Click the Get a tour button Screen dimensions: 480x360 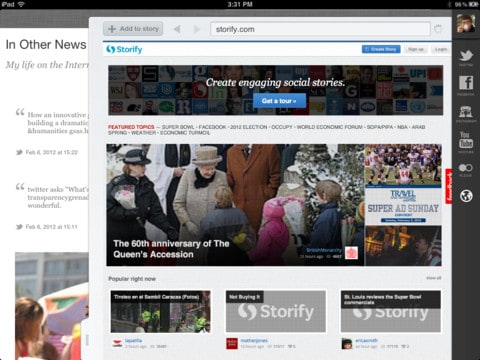(279, 101)
